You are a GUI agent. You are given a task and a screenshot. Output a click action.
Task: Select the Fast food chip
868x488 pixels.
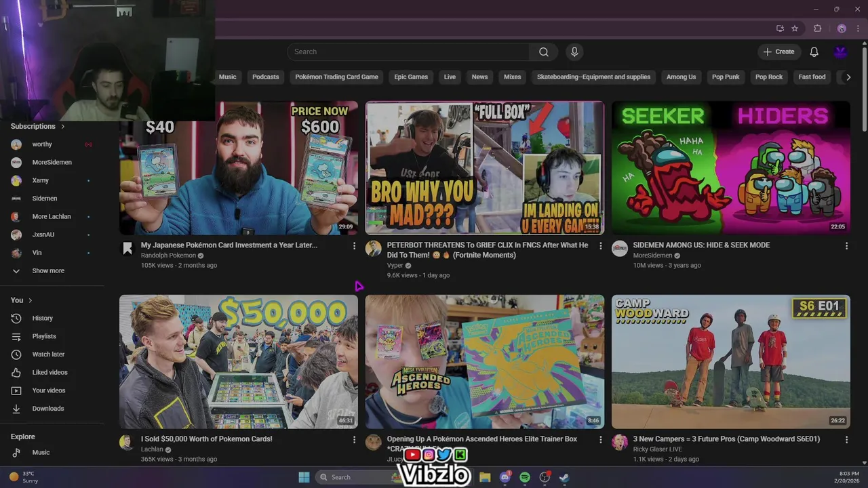(x=812, y=77)
